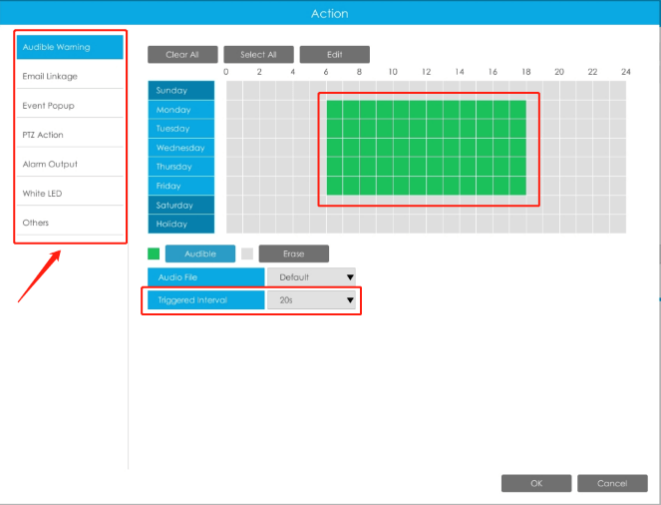Select the Audible Warning tab
This screenshot has width=661, height=505.
(x=70, y=47)
